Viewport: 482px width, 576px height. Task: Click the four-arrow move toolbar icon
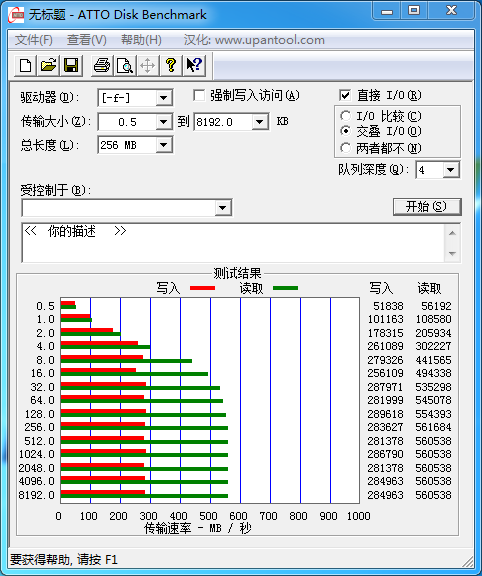point(148,66)
